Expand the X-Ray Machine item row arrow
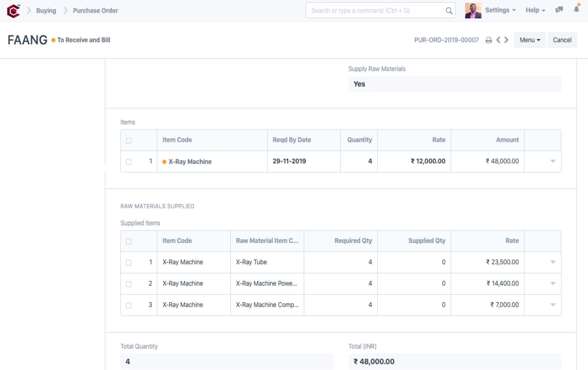This screenshot has width=588, height=370. pos(553,162)
